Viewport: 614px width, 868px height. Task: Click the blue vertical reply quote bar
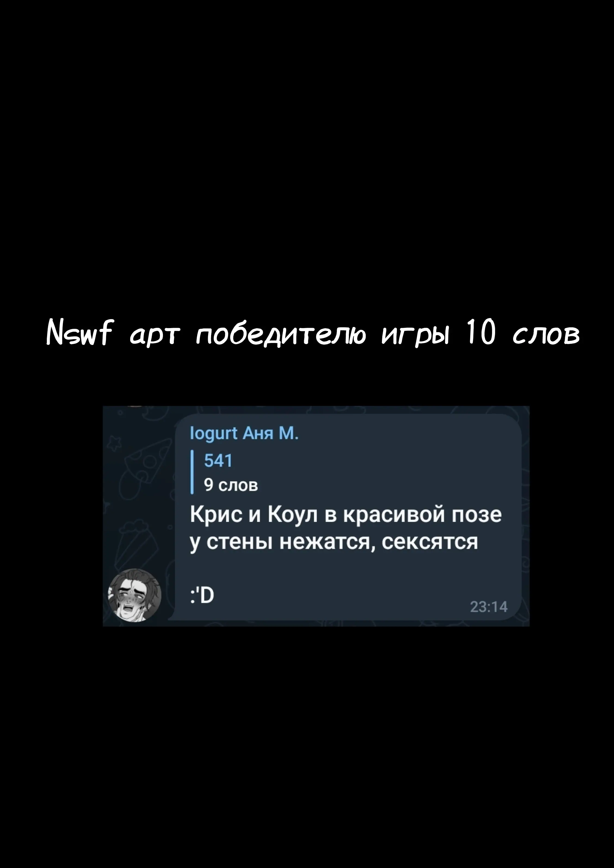192,472
